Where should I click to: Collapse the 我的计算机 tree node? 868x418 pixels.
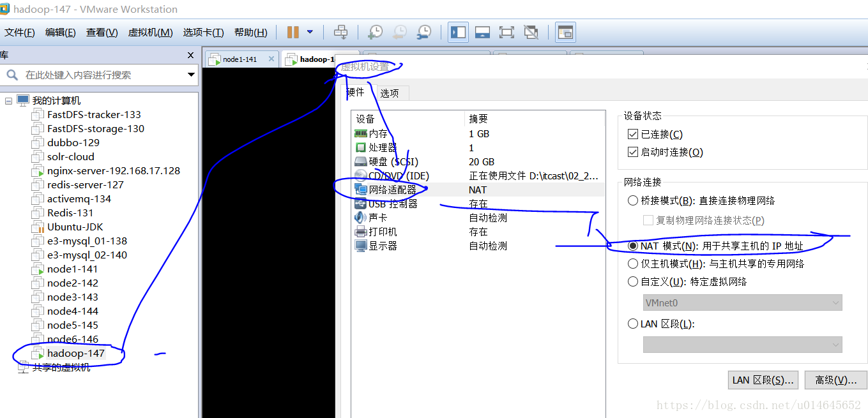pyautogui.click(x=8, y=101)
